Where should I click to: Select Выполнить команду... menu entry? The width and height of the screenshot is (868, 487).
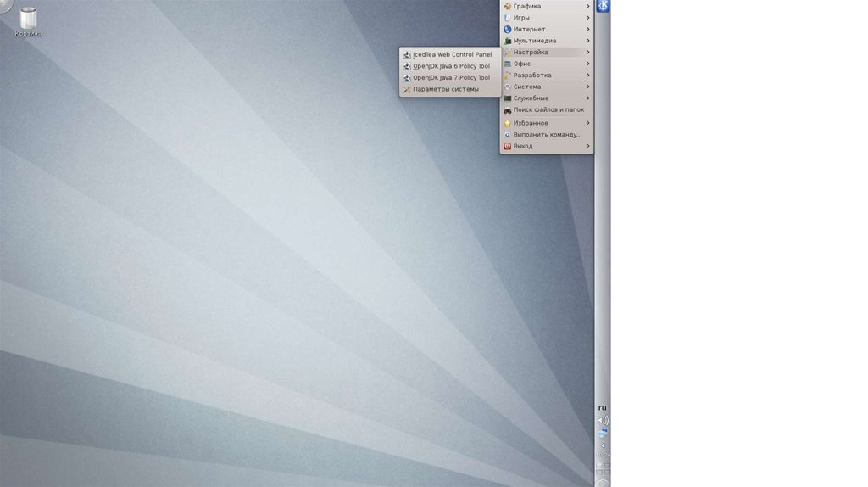coord(547,134)
